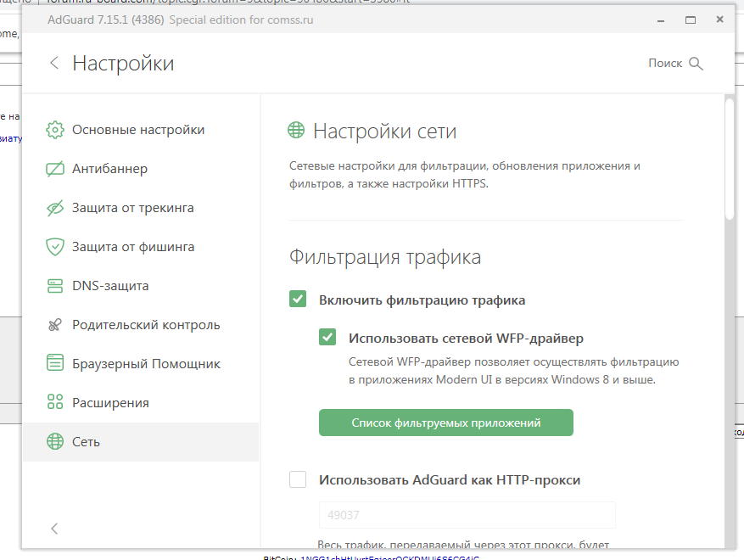
Task: Enable Использовать AdGuard как HTTP-прокси
Action: tap(298, 479)
